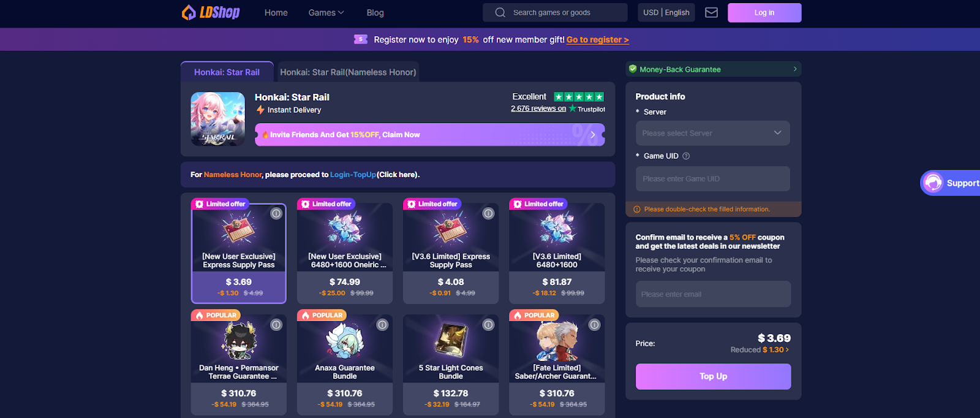Image resolution: width=980 pixels, height=418 pixels.
Task: Select the [V3.6 Limited] 6480+1600 product card
Action: (557, 253)
